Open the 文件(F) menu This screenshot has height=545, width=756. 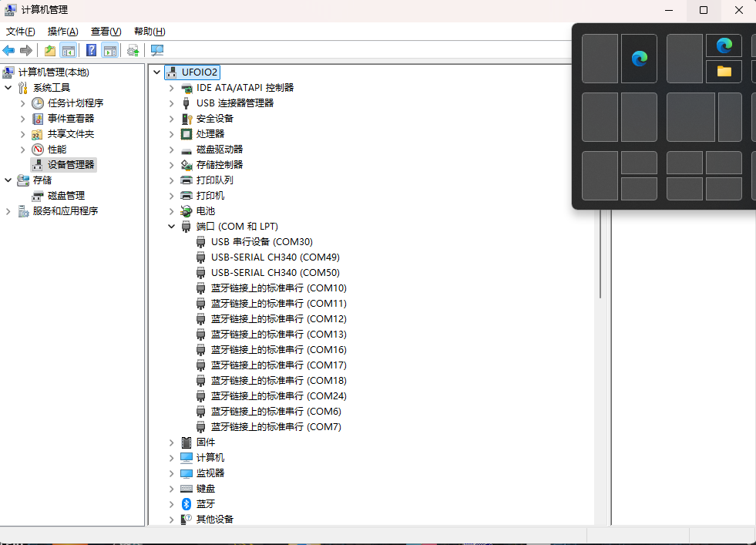point(20,32)
